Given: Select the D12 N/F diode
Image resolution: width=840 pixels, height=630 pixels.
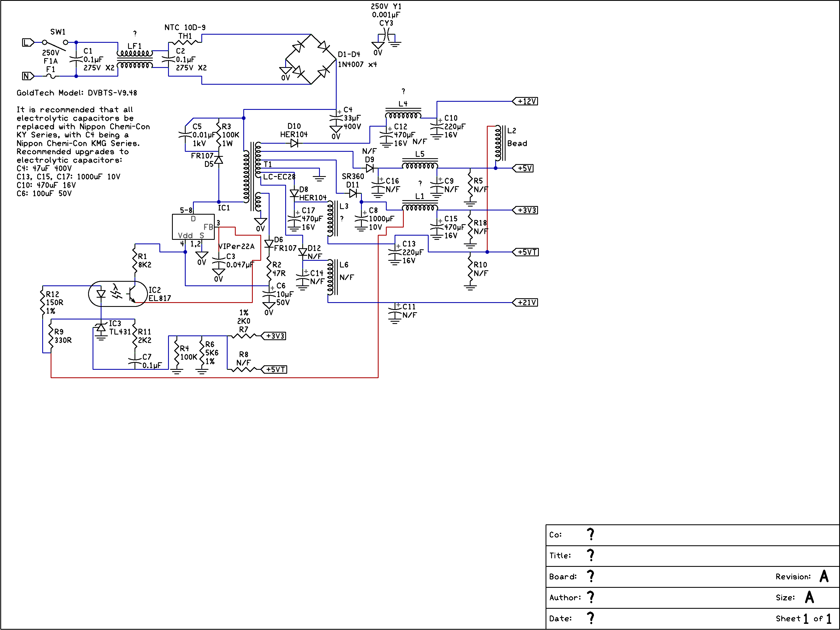Looking at the screenshot, I should 303,252.
